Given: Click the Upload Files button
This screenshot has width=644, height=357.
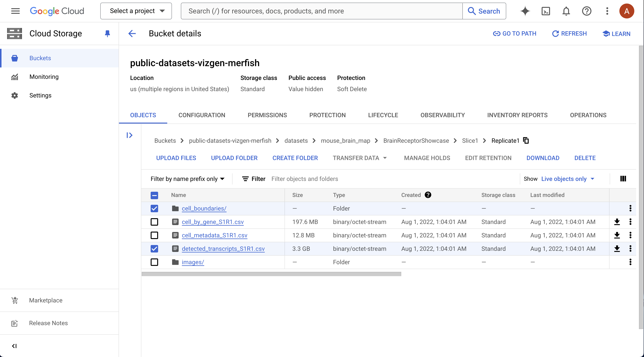Looking at the screenshot, I should 176,158.
